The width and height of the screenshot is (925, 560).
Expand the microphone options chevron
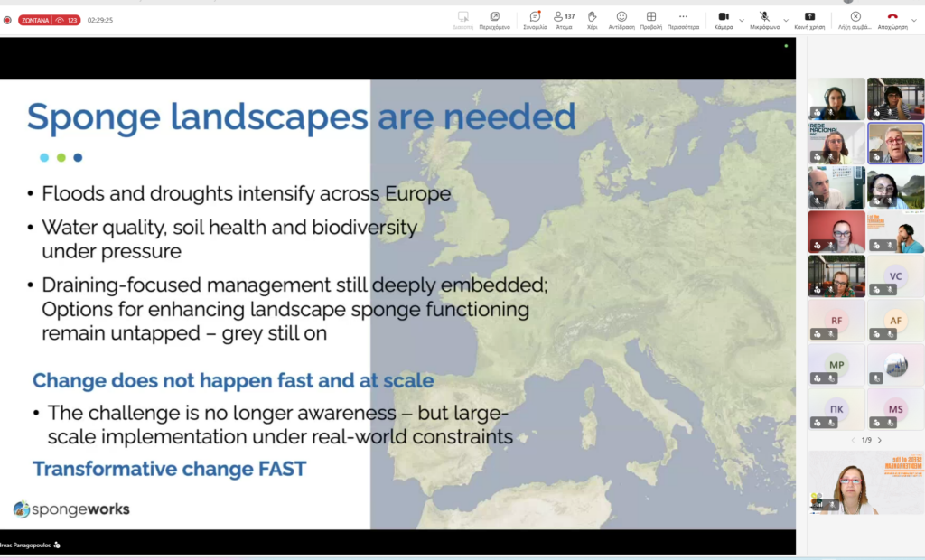[786, 20]
